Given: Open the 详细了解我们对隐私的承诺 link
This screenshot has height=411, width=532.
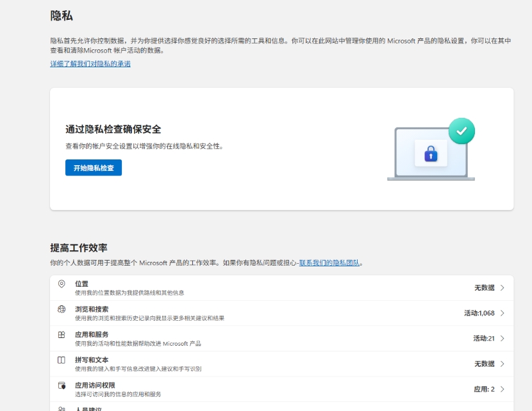Looking at the screenshot, I should 90,63.
